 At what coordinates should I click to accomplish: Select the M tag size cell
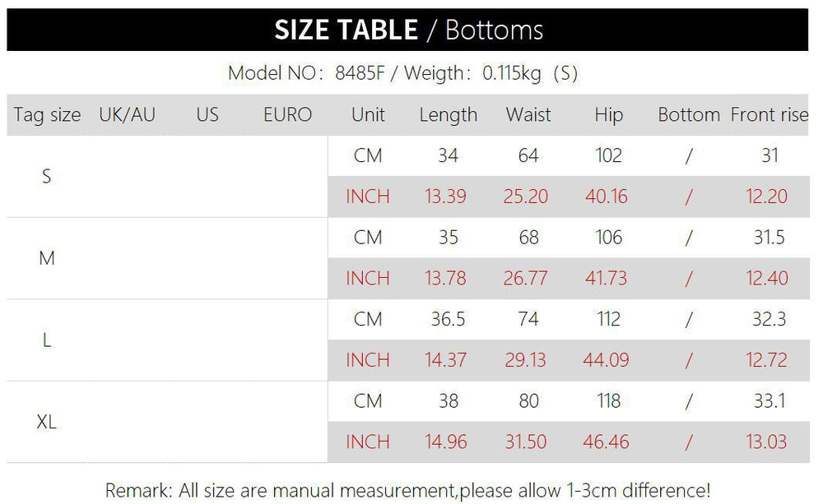(x=47, y=258)
